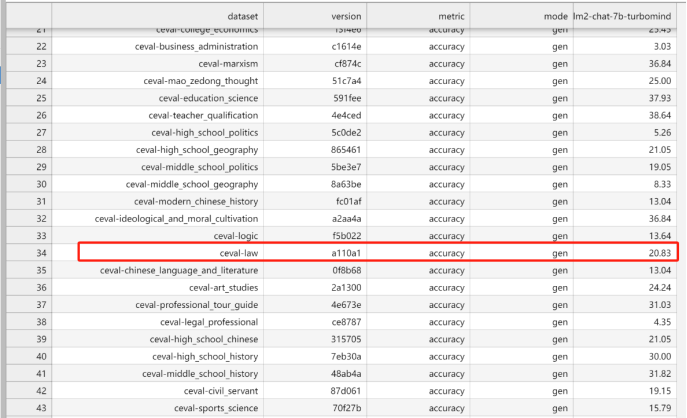Click cell ceval-middle_school_geography
This screenshot has width=687, height=418.
157,184
